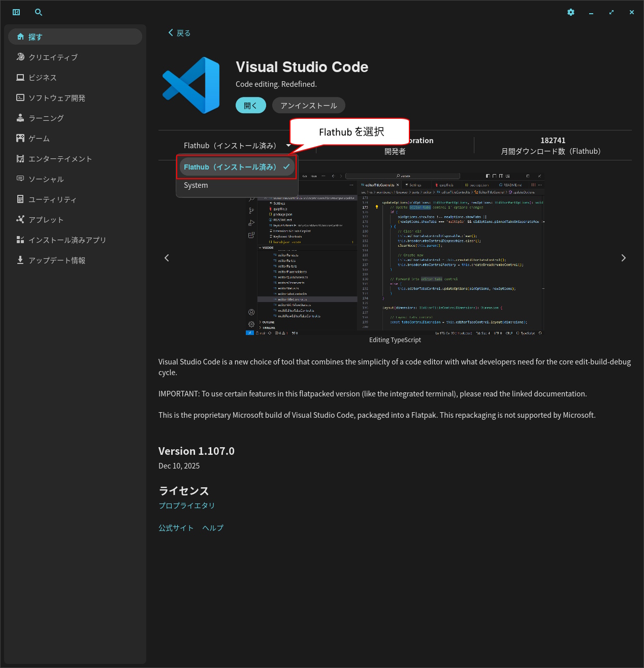644x668 pixels.
Task: Open インストール済みアプリ list
Action: tap(67, 240)
